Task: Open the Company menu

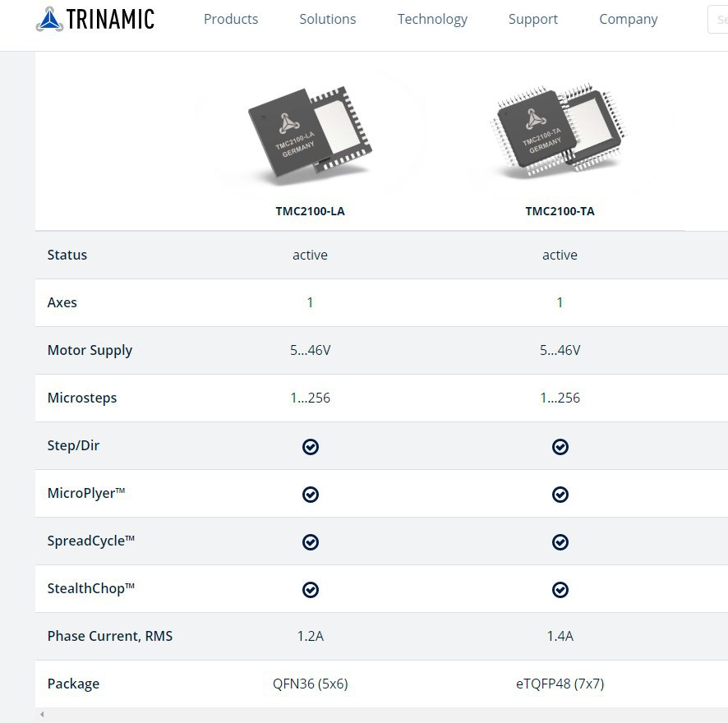Action: pos(629,19)
